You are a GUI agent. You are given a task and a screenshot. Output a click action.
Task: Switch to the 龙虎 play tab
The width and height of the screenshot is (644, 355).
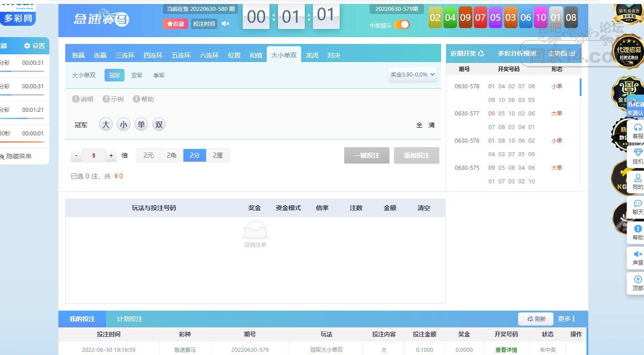(x=312, y=55)
